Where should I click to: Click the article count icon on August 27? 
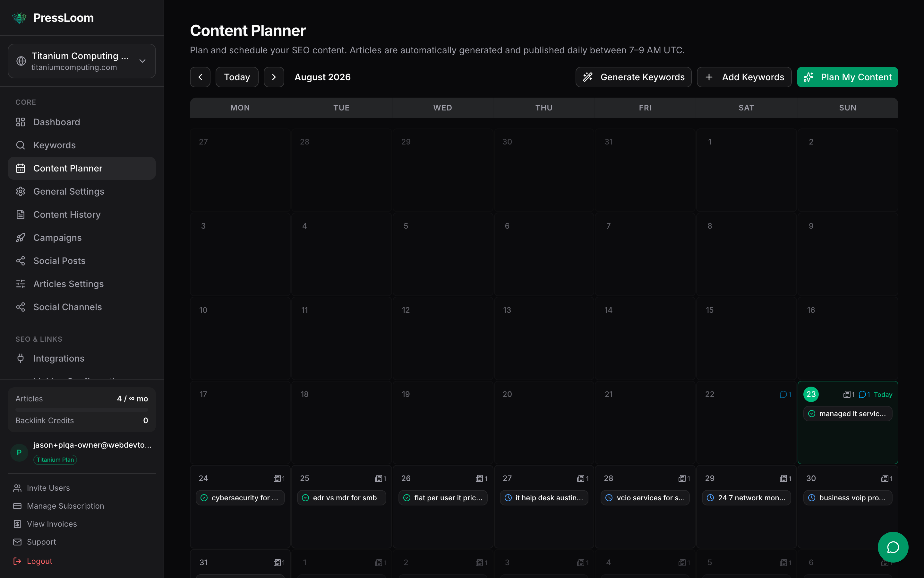click(x=580, y=478)
